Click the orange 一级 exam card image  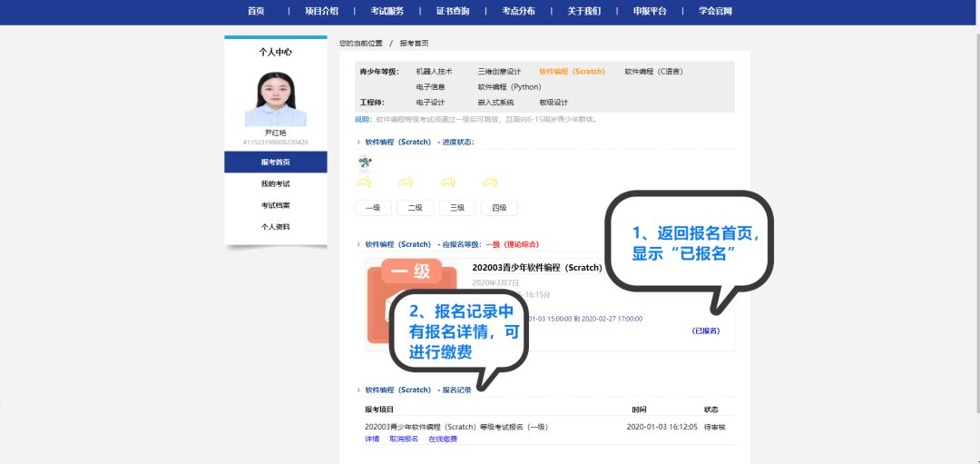[x=413, y=301]
